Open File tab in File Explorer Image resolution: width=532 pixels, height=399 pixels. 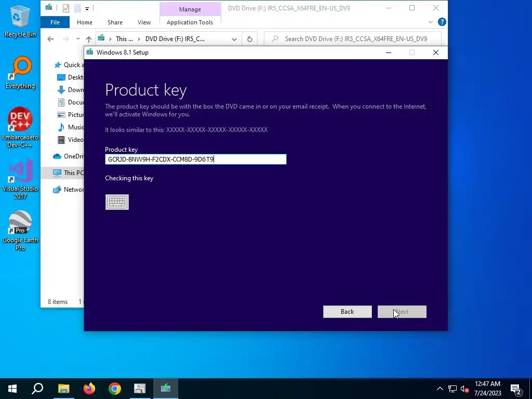[x=55, y=22]
